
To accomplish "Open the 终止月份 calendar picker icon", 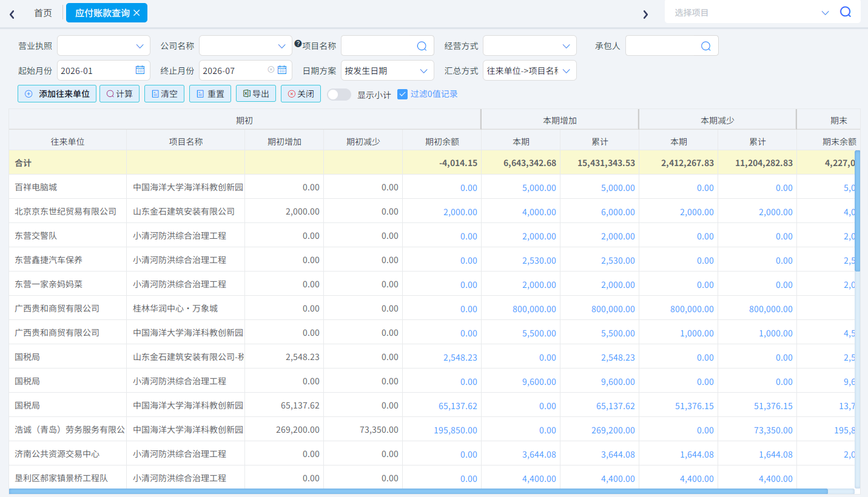I will [x=282, y=70].
